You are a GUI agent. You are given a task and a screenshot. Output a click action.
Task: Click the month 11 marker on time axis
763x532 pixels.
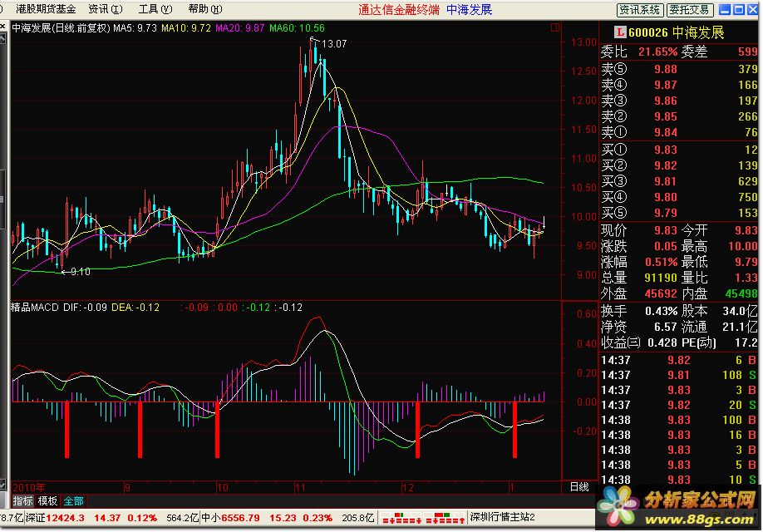300,487
